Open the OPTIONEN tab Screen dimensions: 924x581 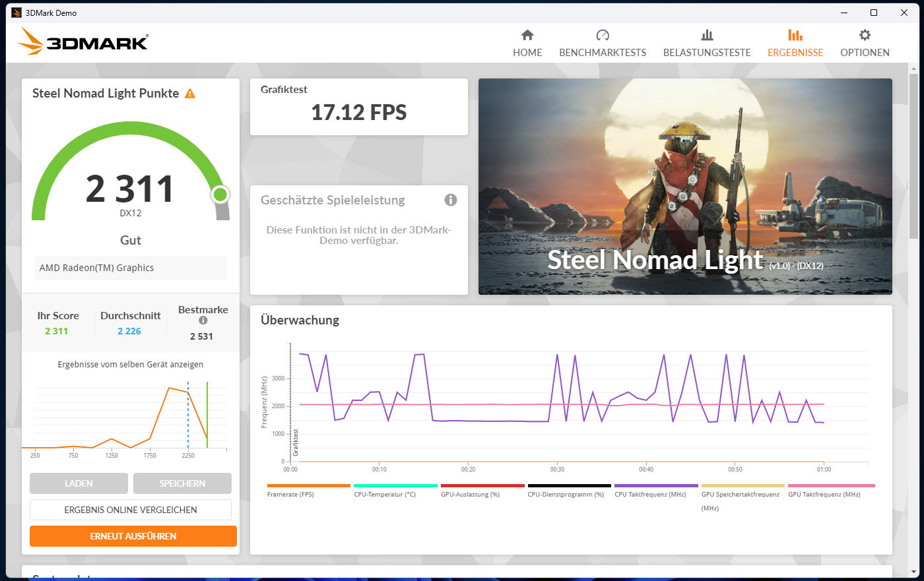click(x=865, y=44)
